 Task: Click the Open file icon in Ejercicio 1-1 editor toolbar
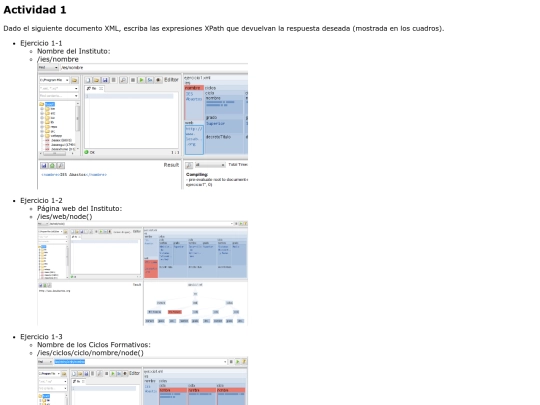click(x=96, y=80)
